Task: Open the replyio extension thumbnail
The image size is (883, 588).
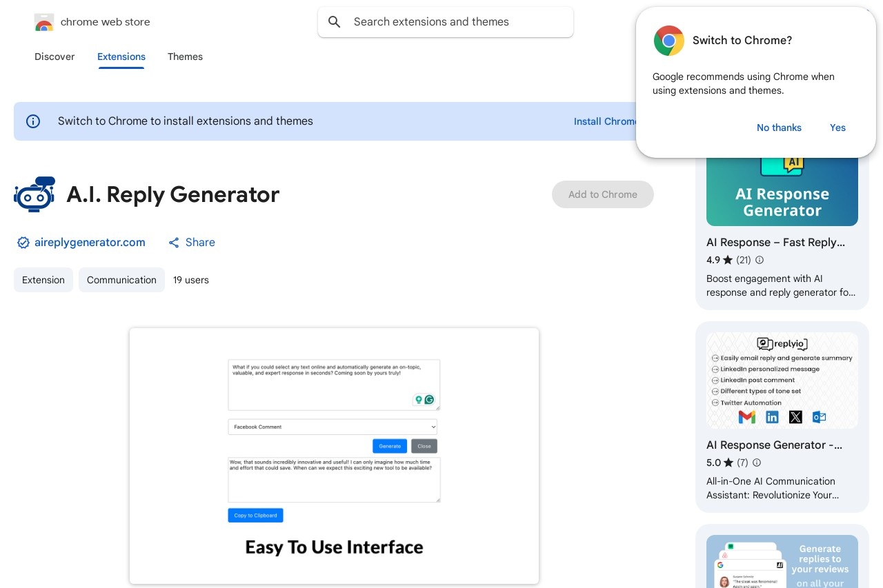Action: tap(782, 381)
